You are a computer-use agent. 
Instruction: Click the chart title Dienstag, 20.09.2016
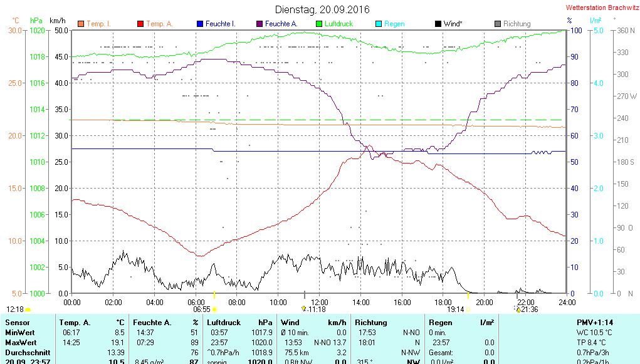[322, 9]
